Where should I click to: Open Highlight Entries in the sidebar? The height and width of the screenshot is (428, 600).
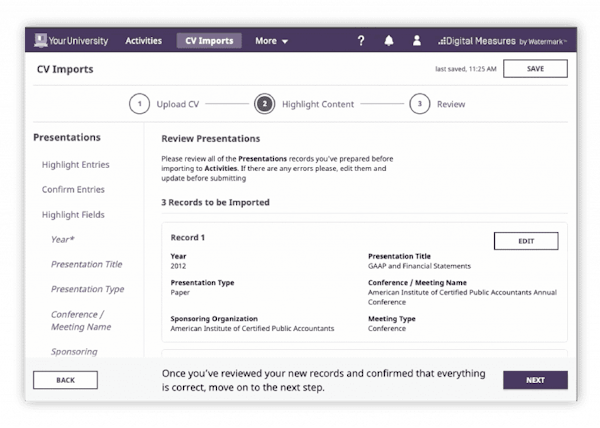[76, 164]
